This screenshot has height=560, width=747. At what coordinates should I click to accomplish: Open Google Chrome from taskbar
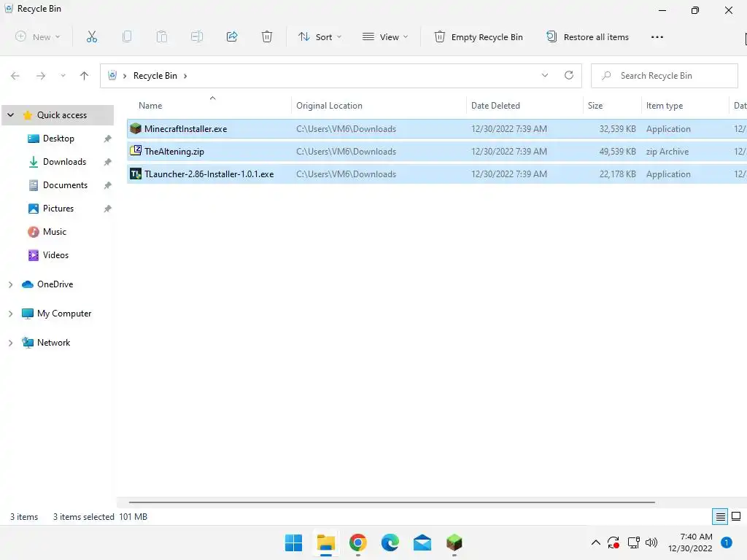[x=357, y=542]
